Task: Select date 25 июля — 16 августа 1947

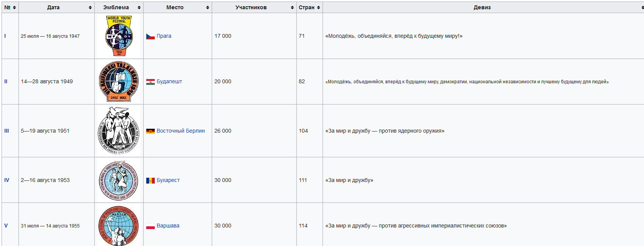Action: point(50,36)
